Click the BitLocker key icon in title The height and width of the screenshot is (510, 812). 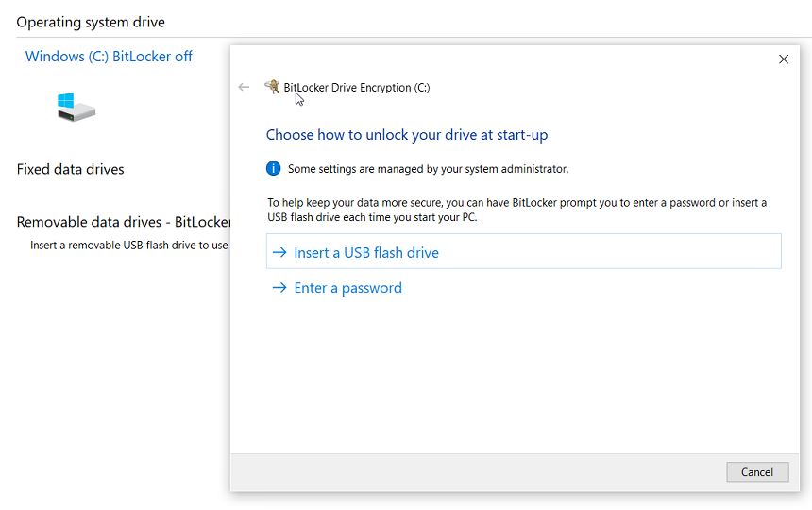point(272,87)
